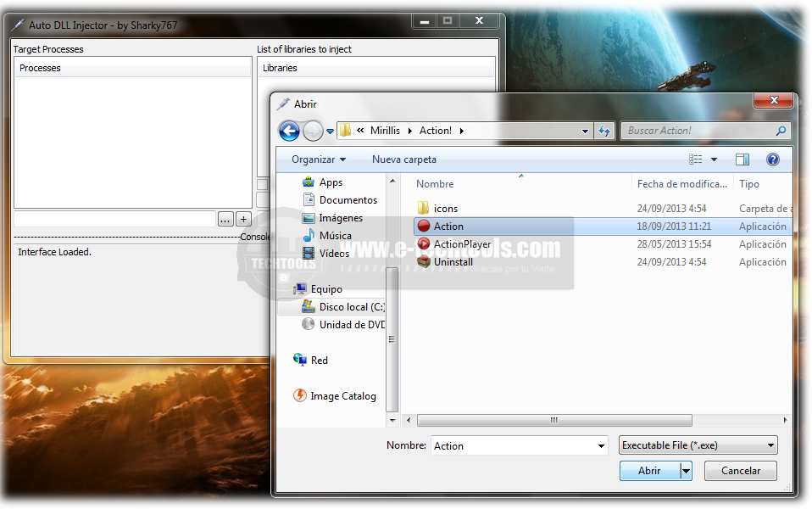The width and height of the screenshot is (812, 509).
Task: Click the Forward navigation arrow in Abrir dialog
Action: (312, 131)
